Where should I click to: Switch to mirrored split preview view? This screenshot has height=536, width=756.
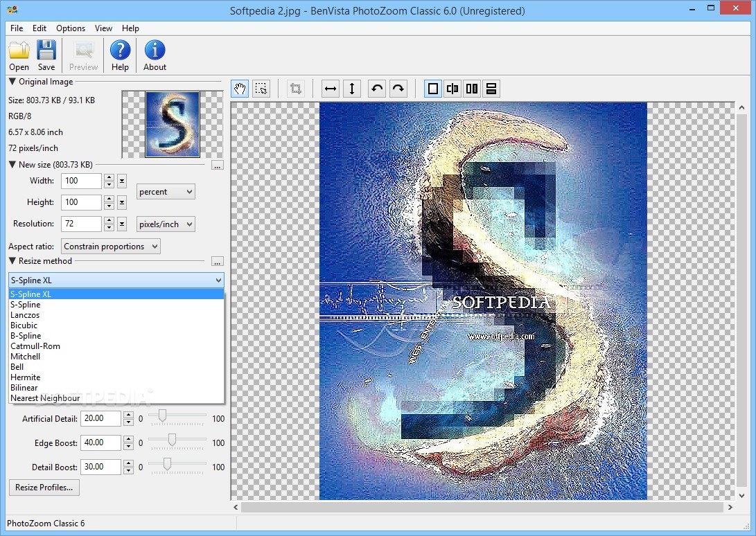(x=452, y=89)
